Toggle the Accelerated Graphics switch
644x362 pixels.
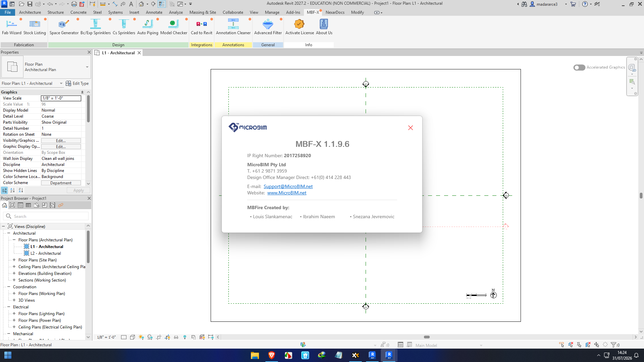[x=579, y=67]
